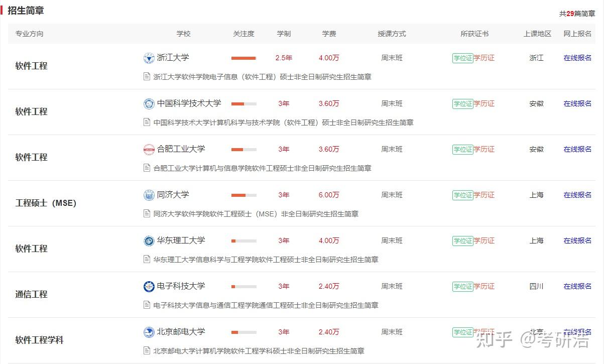This screenshot has height=364, width=604.
Task: Click 浙江大学 attention level bar
Action: (x=244, y=58)
